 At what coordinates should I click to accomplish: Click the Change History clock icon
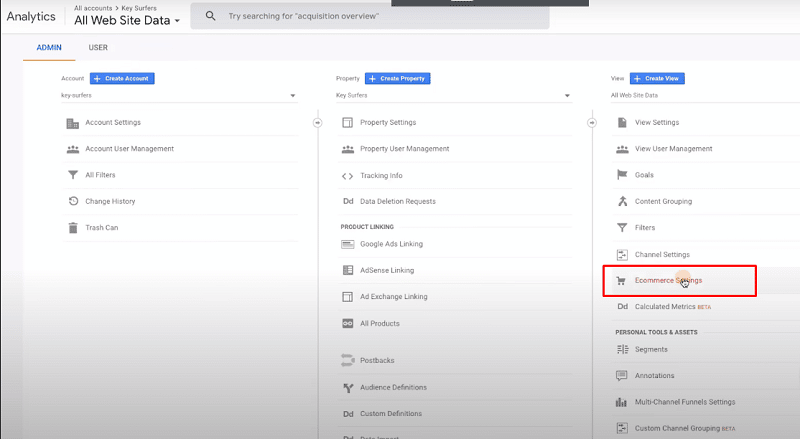pos(73,201)
